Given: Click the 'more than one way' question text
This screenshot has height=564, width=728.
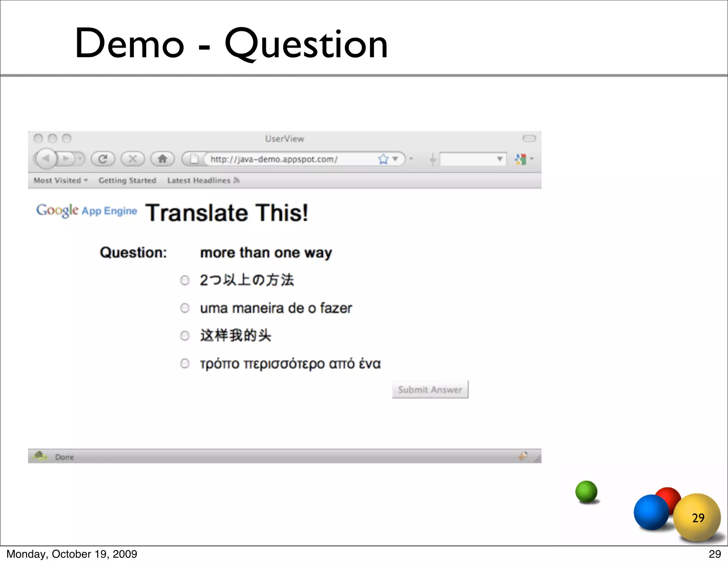Looking at the screenshot, I should coord(266,253).
